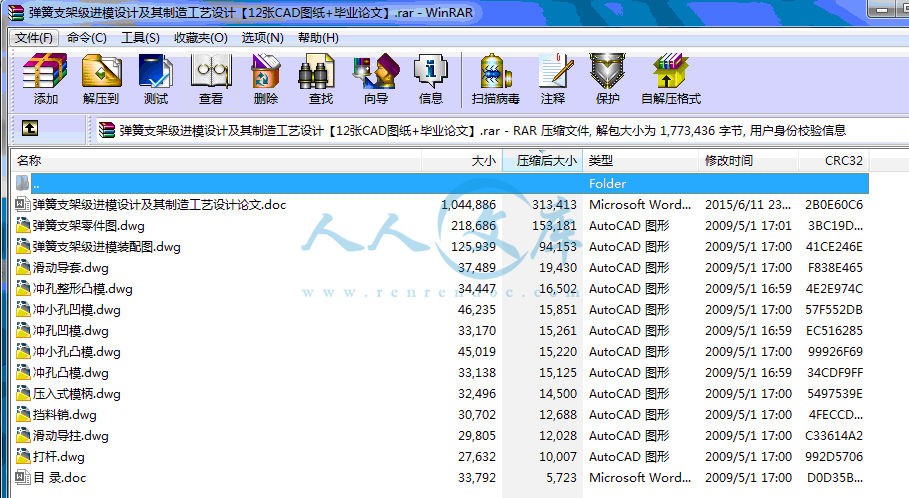Click packed size value 5,723
Image resolution: width=909 pixels, height=498 pixels.
click(x=561, y=478)
